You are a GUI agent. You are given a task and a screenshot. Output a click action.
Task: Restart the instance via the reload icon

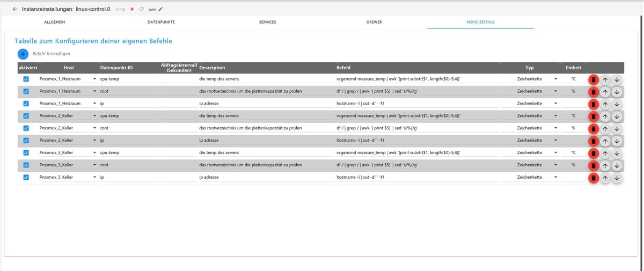pyautogui.click(x=141, y=9)
